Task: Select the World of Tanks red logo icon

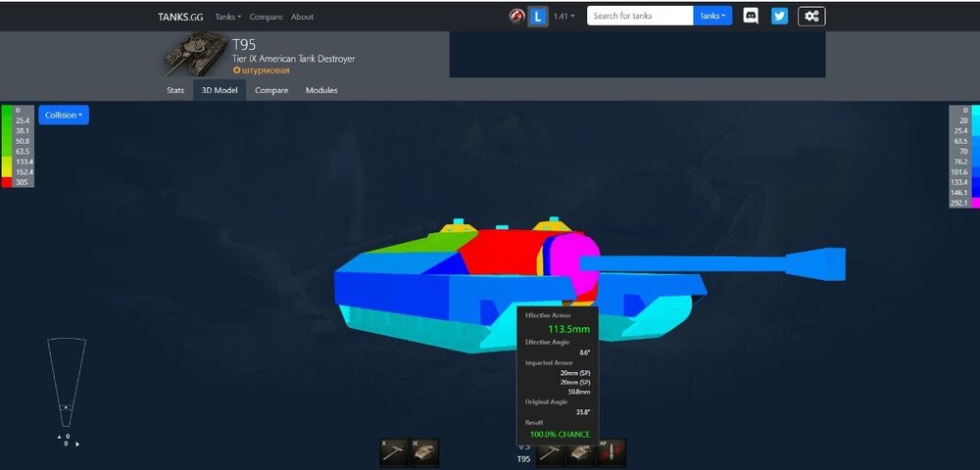Action: click(x=516, y=17)
